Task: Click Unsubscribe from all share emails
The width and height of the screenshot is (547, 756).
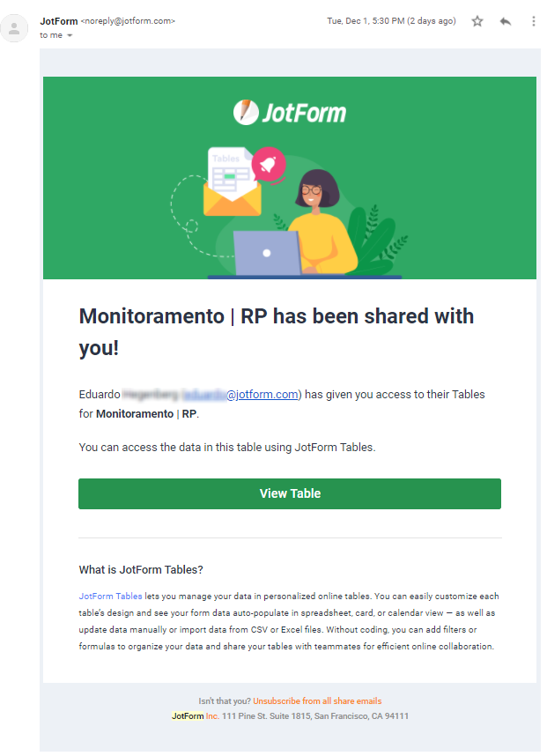Action: coord(317,701)
